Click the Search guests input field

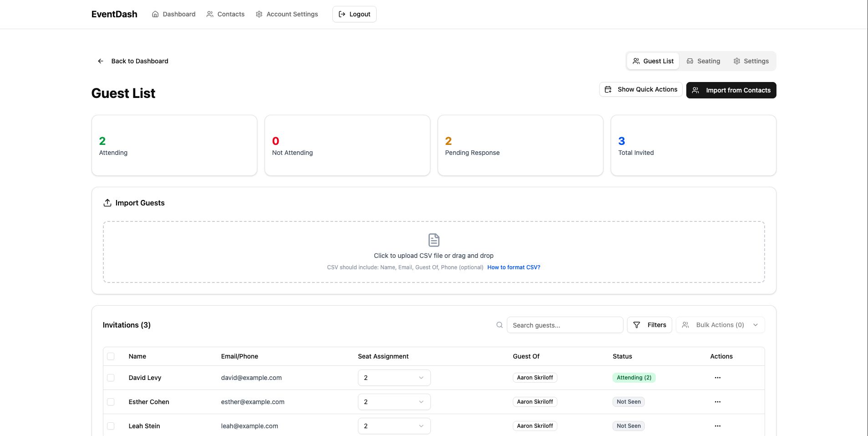(x=565, y=325)
